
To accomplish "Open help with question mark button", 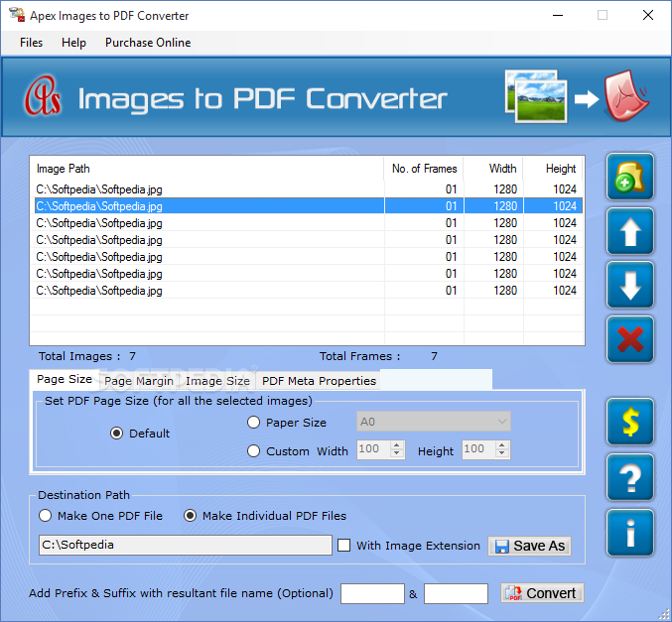I will click(x=629, y=477).
